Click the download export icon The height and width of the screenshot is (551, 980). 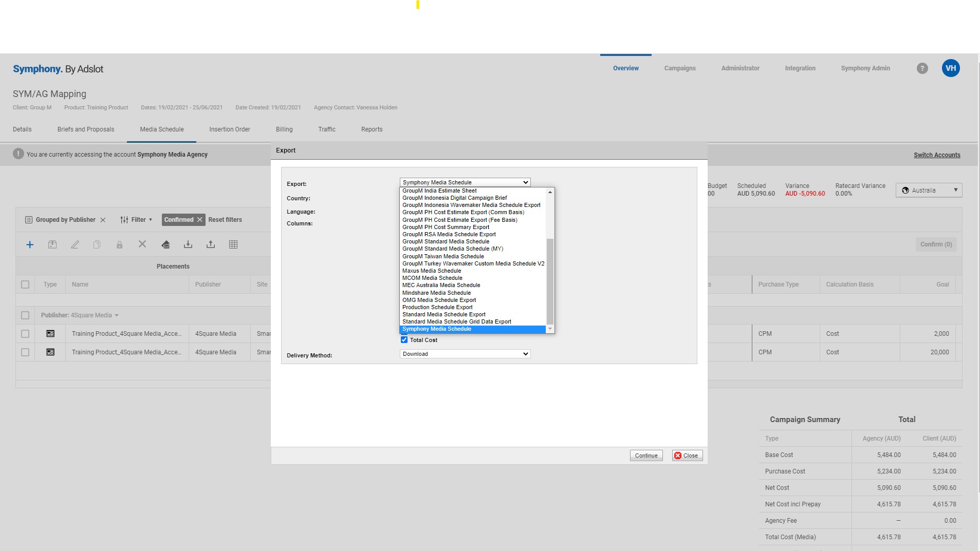[188, 244]
